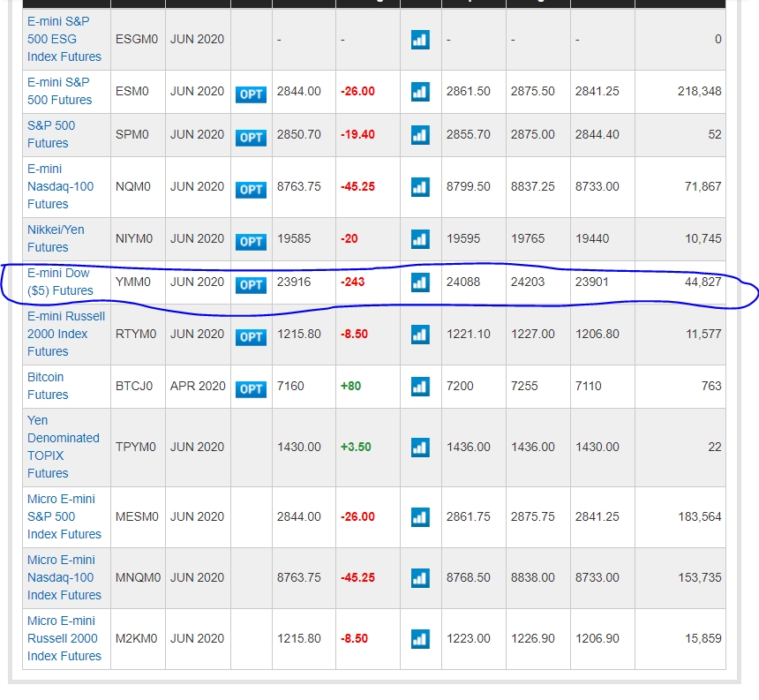Open chart icon for M2KM0 row
This screenshot has height=700, width=759.
point(420,639)
